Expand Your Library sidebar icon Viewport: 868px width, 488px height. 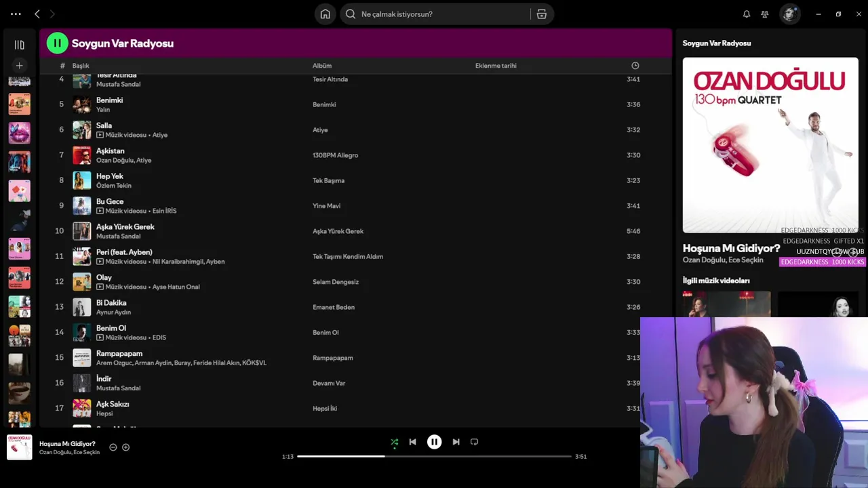point(19,45)
